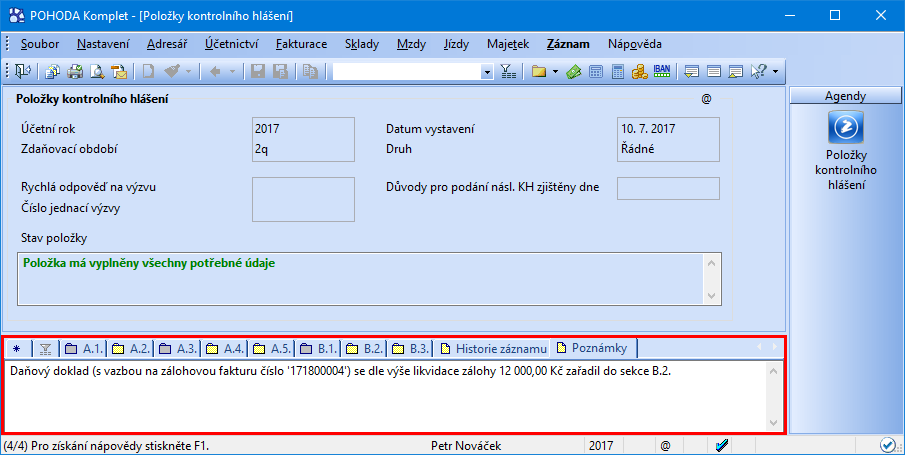The width and height of the screenshot is (905, 455).
Task: Open the Soubor menu
Action: [40, 44]
